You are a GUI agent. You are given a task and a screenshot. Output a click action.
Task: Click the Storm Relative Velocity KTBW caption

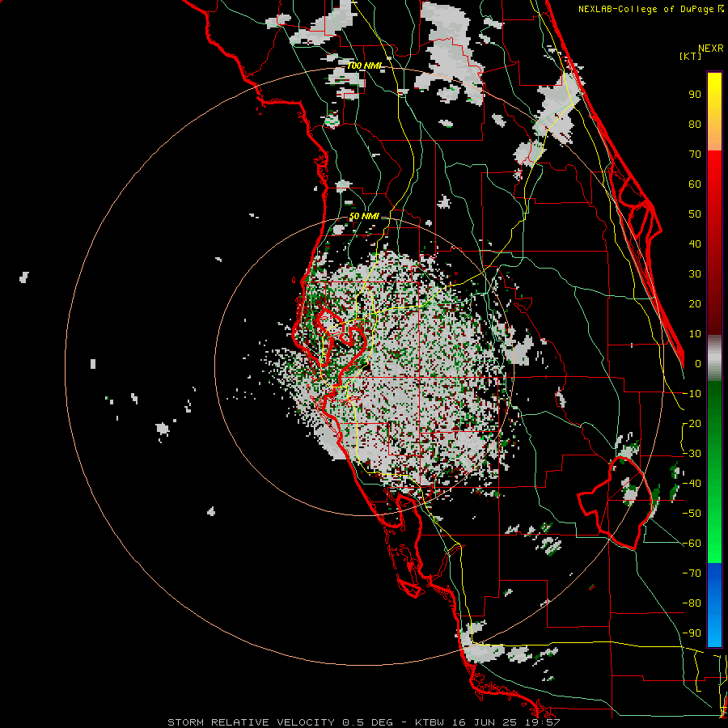coord(364,722)
